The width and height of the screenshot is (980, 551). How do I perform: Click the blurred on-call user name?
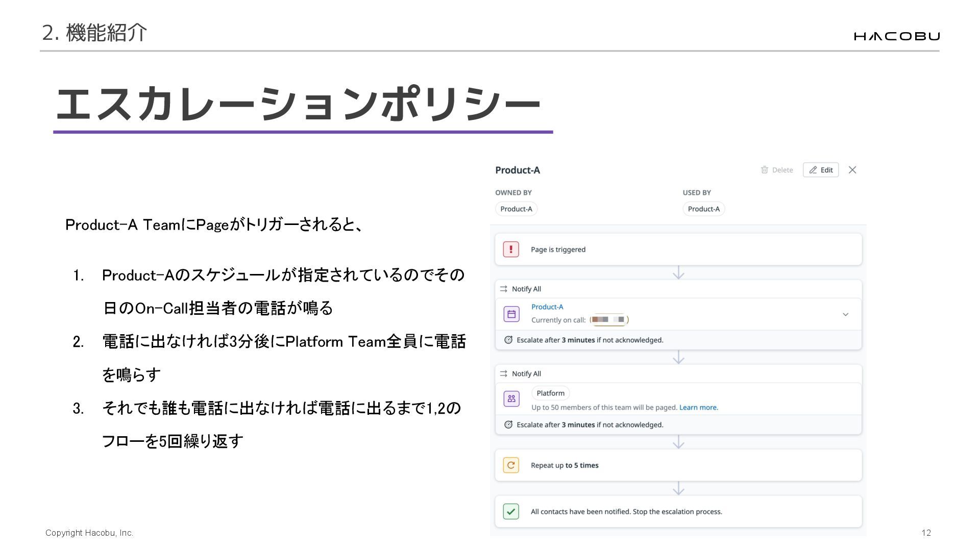click(x=608, y=320)
